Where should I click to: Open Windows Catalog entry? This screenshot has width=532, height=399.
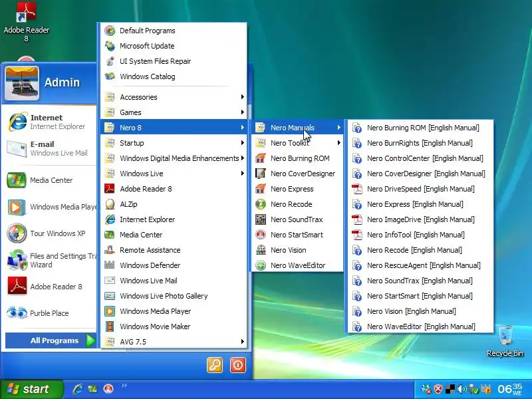tap(174, 76)
